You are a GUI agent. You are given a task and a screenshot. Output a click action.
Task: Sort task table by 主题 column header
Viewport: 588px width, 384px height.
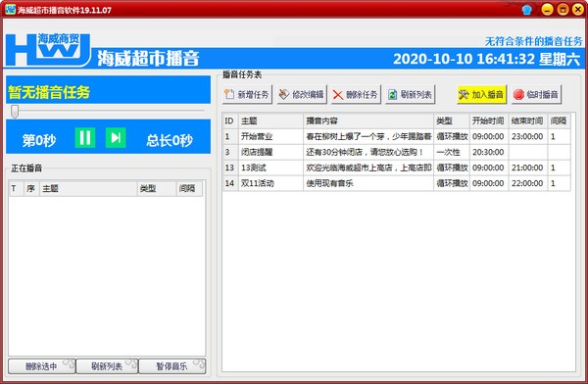tap(270, 120)
